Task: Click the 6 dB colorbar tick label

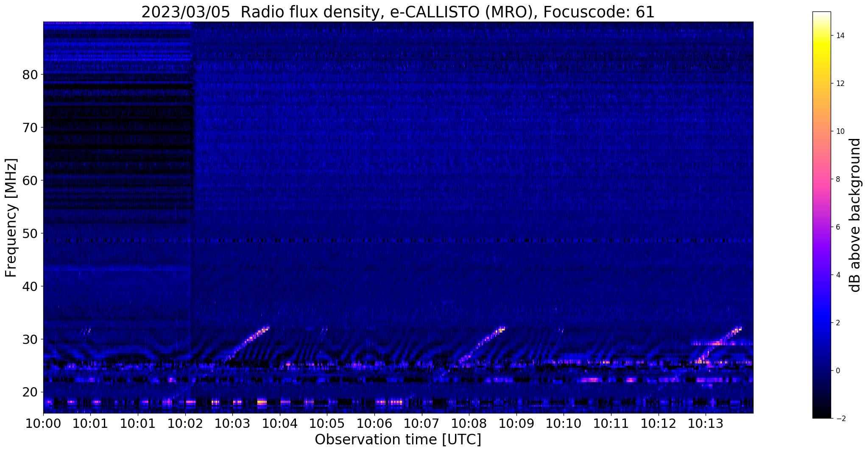Action: pos(838,227)
